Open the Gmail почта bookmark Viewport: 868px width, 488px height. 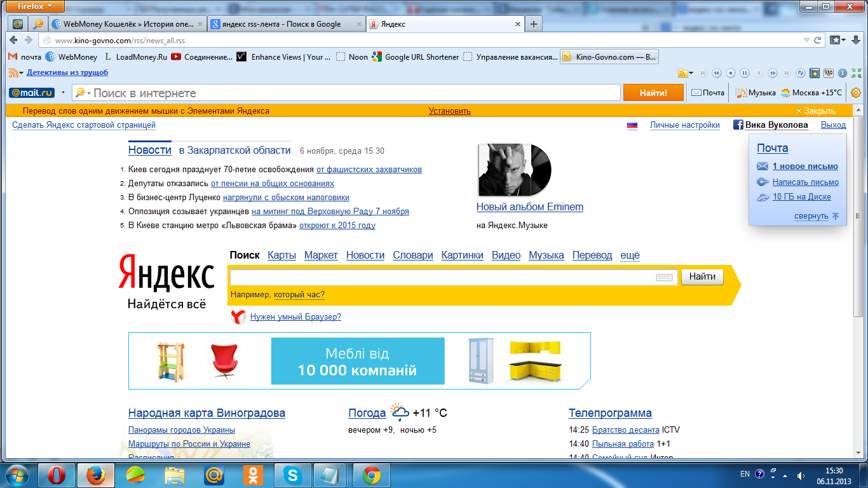pyautogui.click(x=25, y=57)
